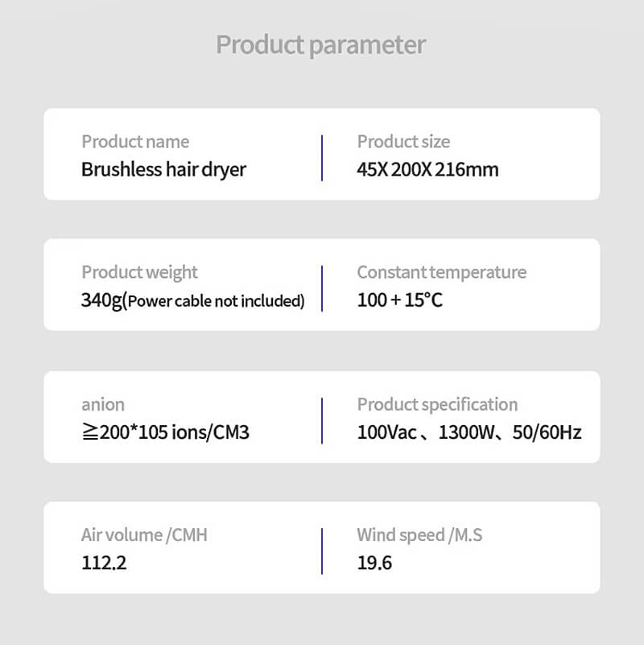Click the "Air volume /CMH" label
Screen dimensions: 644x645
(x=144, y=535)
